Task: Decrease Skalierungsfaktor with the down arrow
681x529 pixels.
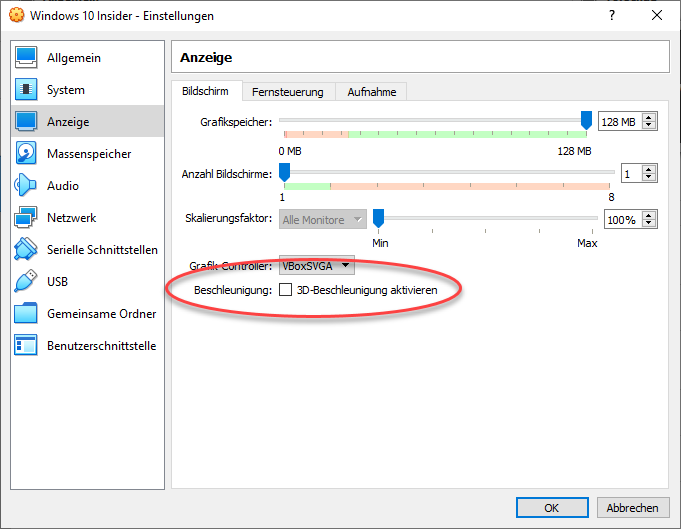Action: (649, 223)
